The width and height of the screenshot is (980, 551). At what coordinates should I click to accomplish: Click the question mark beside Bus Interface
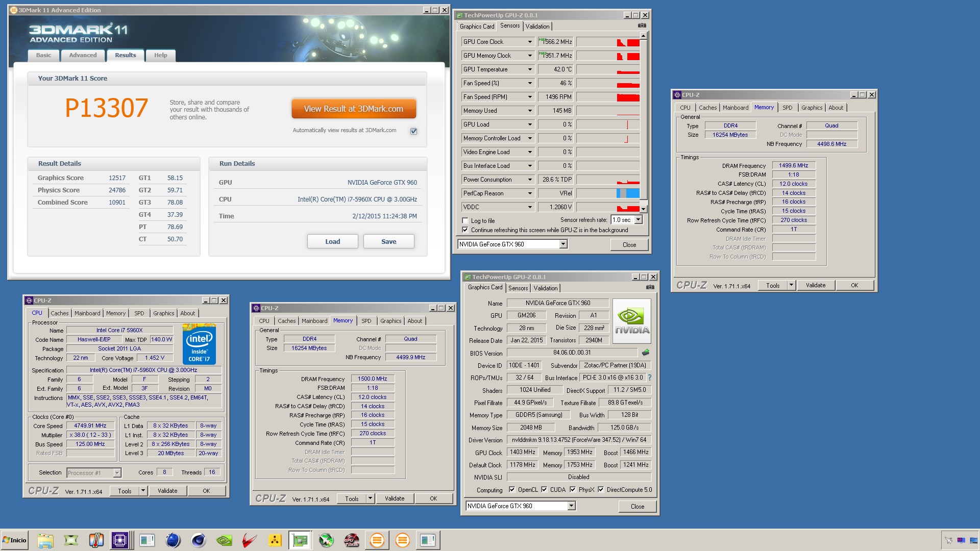click(650, 378)
